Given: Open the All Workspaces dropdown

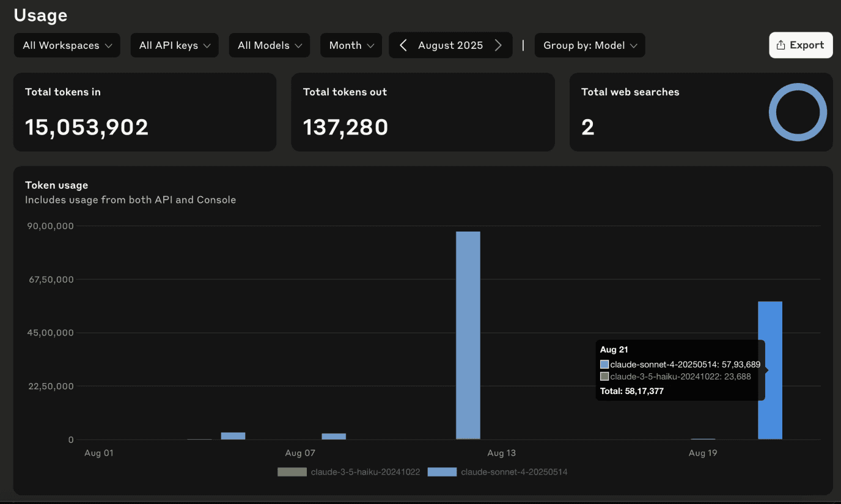Looking at the screenshot, I should point(67,45).
